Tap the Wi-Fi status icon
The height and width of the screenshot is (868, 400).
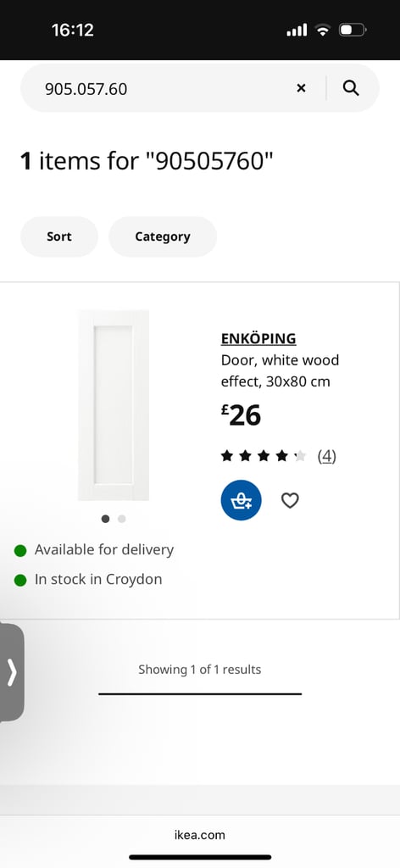[322, 30]
